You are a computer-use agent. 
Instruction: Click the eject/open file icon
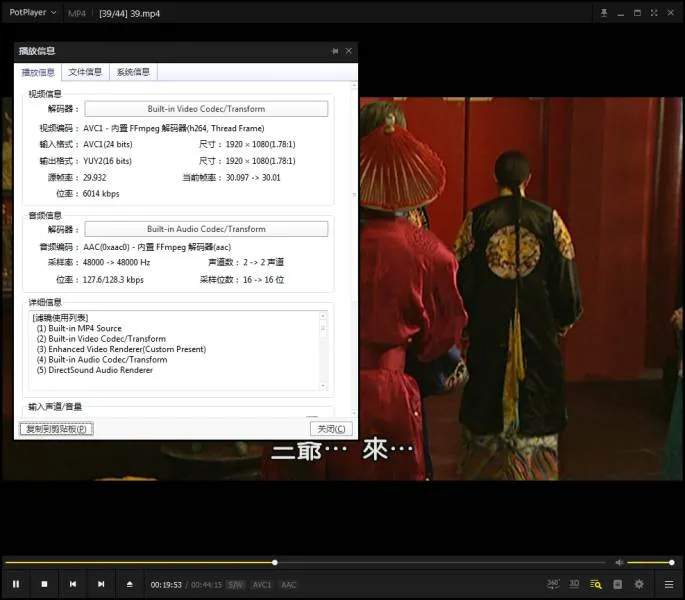pos(129,584)
